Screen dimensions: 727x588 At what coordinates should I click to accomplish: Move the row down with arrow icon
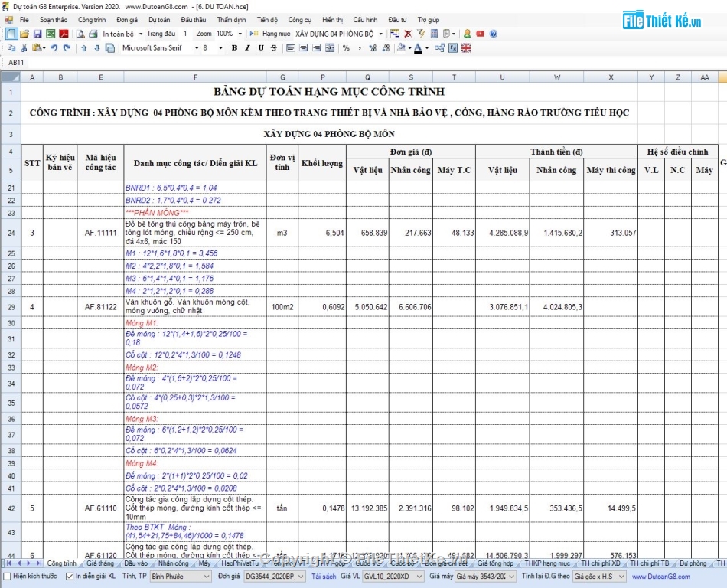tap(97, 47)
